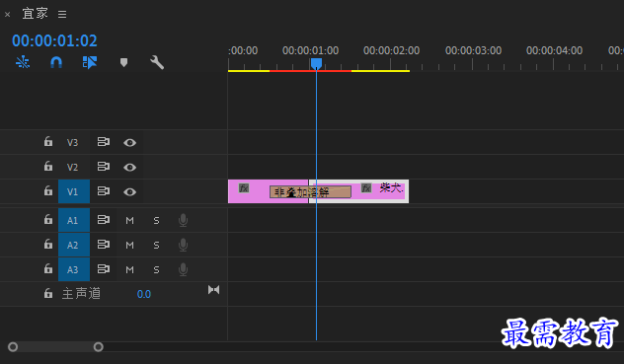Image resolution: width=624 pixels, height=364 pixels.
Task: Hide track V3 output eye
Action: click(x=129, y=142)
